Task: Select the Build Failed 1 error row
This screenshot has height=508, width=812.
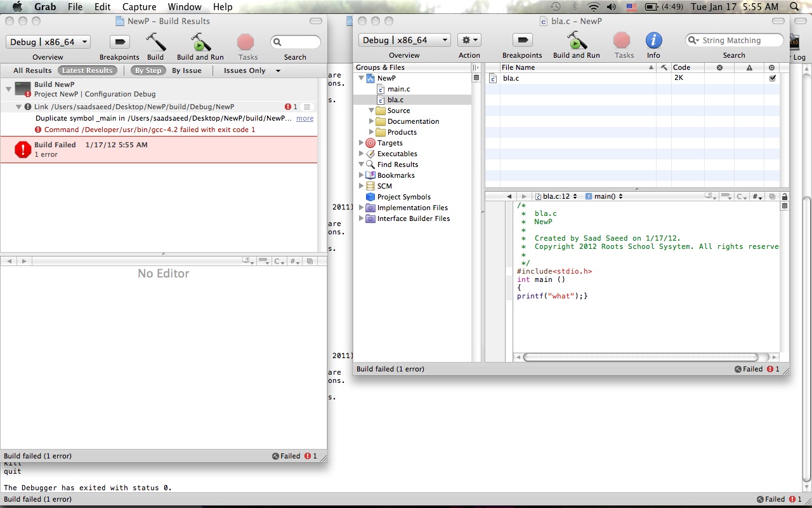Action: click(159, 149)
